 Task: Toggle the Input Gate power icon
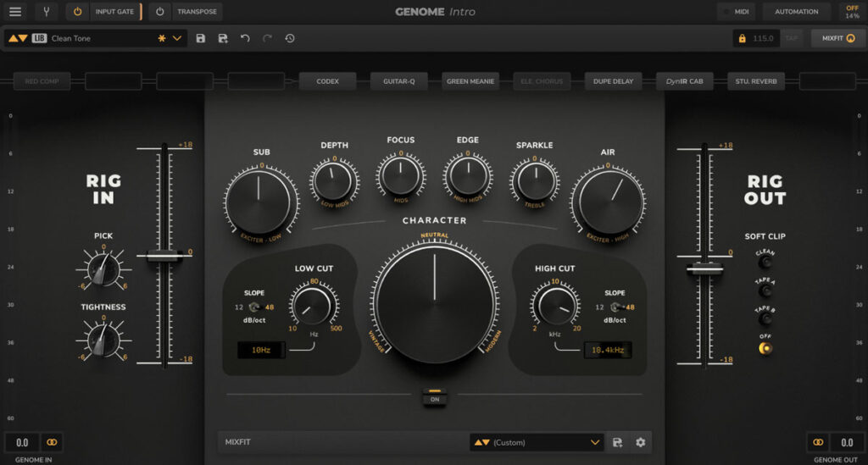[x=77, y=11]
